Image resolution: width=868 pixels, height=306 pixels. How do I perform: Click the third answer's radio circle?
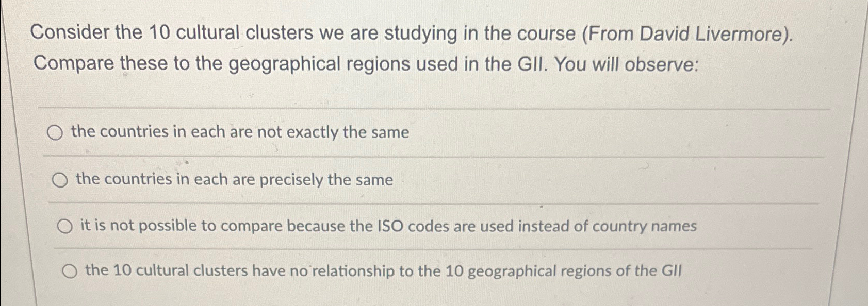pyautogui.click(x=65, y=225)
